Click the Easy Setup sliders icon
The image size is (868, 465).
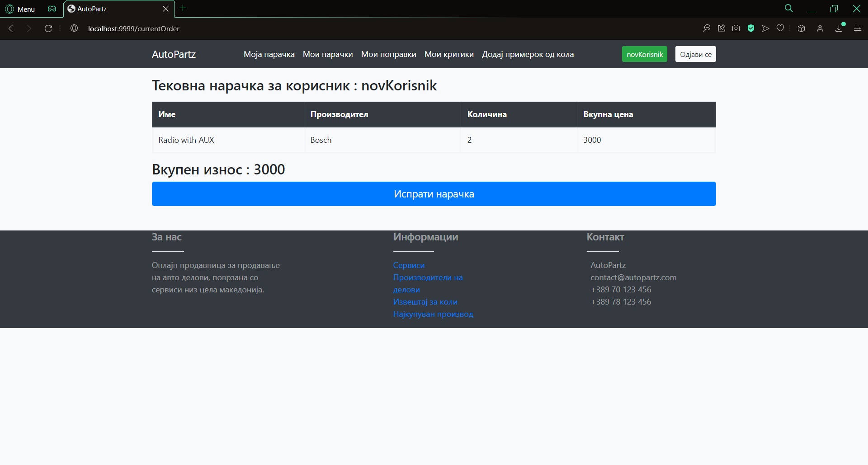click(x=858, y=28)
